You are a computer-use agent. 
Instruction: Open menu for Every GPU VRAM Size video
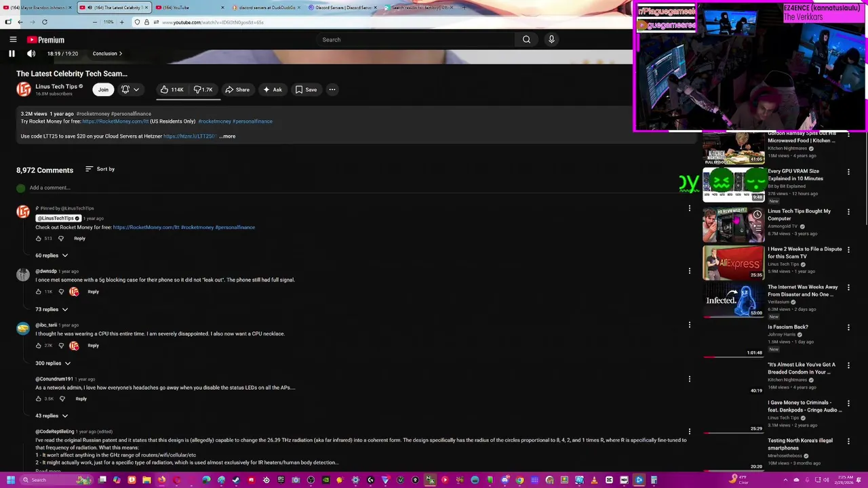click(x=848, y=173)
